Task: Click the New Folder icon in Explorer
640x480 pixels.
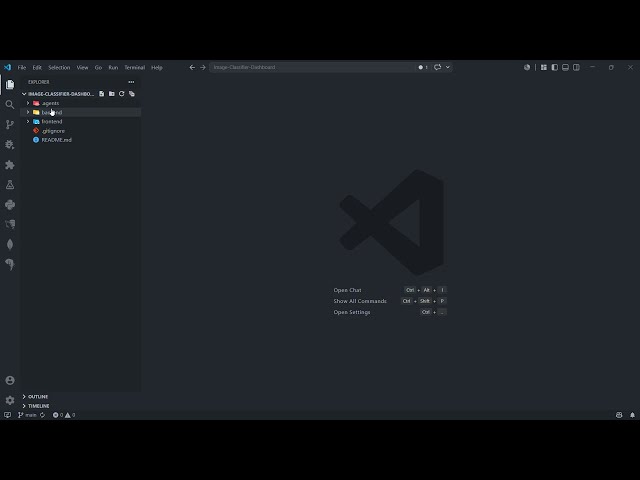Action: click(x=111, y=94)
